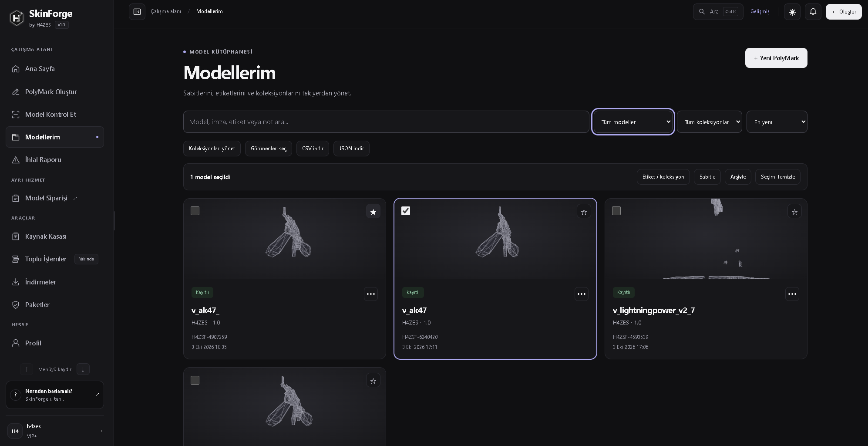Unstar the v_ak47_ model favorite

[373, 212]
